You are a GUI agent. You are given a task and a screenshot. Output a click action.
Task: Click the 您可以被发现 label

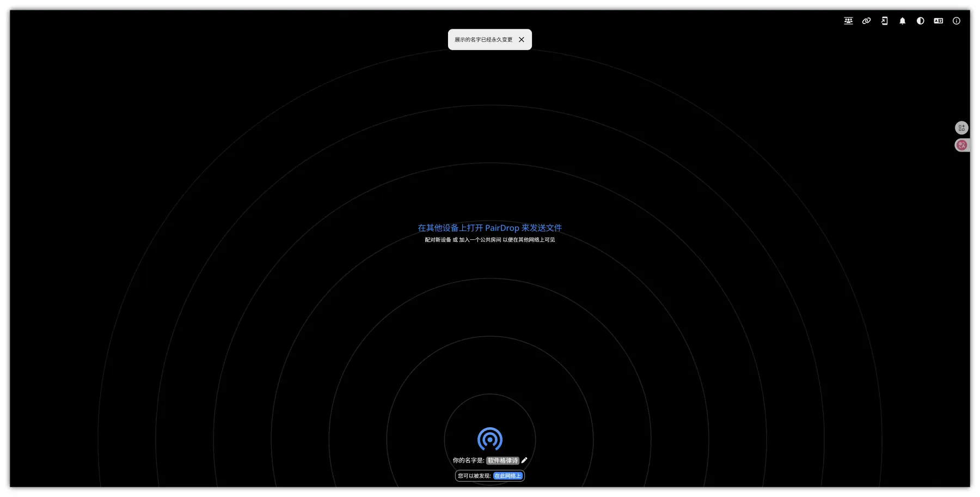tap(474, 476)
